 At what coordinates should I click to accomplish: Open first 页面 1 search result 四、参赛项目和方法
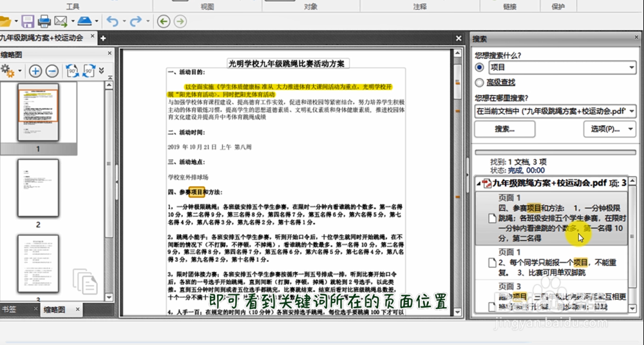pos(552,218)
